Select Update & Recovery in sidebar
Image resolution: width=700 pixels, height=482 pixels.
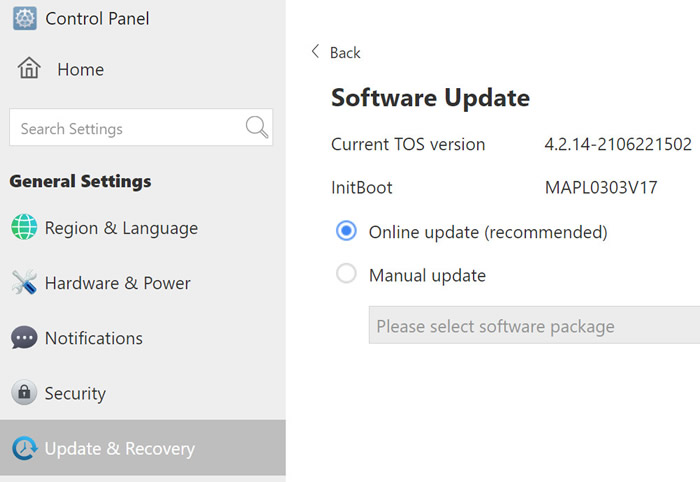(143, 448)
